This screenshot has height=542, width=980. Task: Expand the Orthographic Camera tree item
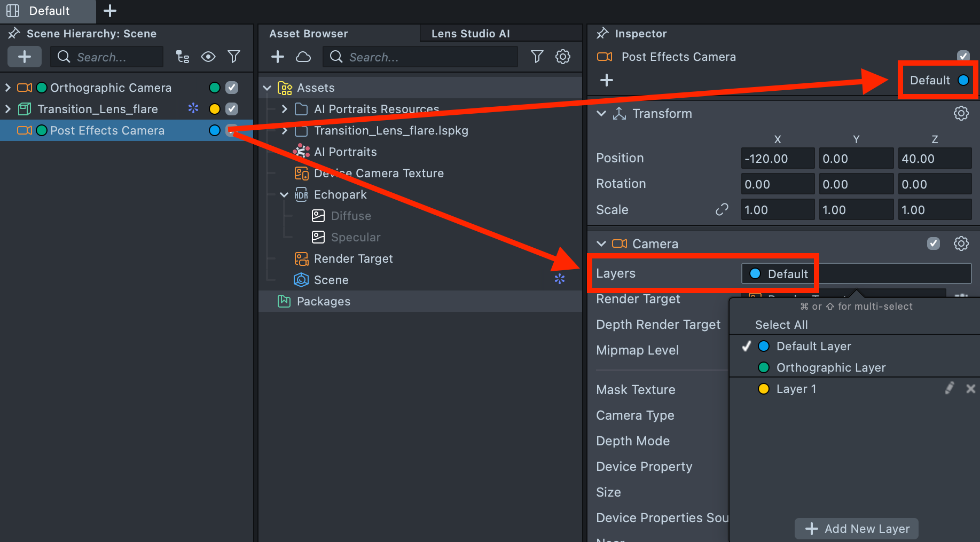coord(8,88)
